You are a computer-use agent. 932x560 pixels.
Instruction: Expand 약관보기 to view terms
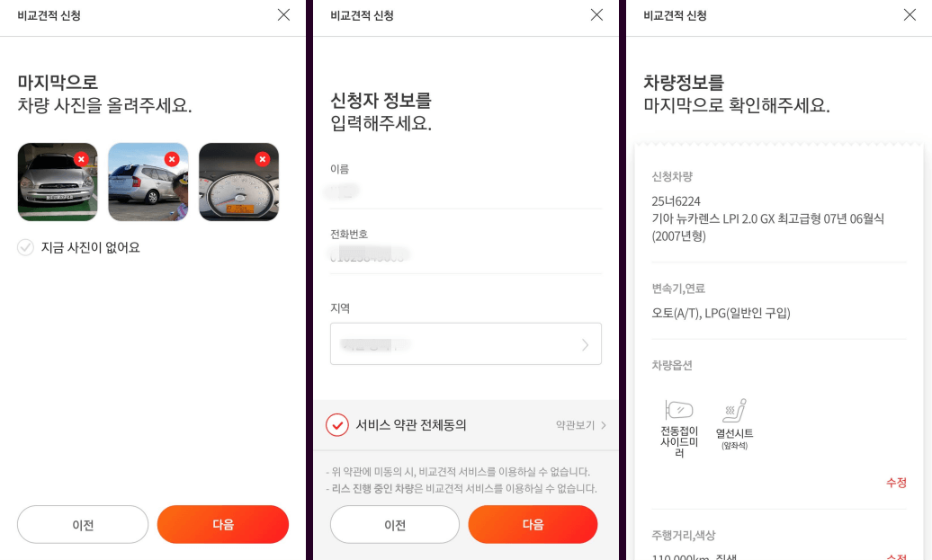coord(576,424)
